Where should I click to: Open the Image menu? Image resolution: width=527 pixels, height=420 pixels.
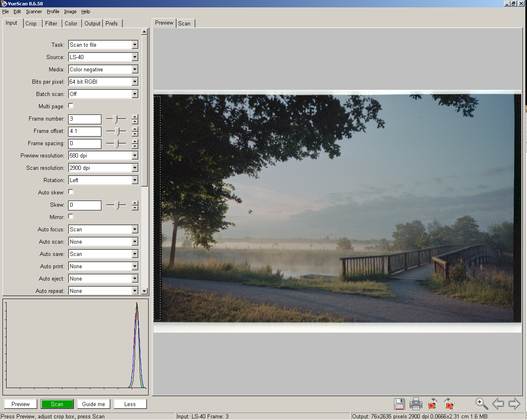click(x=70, y=11)
